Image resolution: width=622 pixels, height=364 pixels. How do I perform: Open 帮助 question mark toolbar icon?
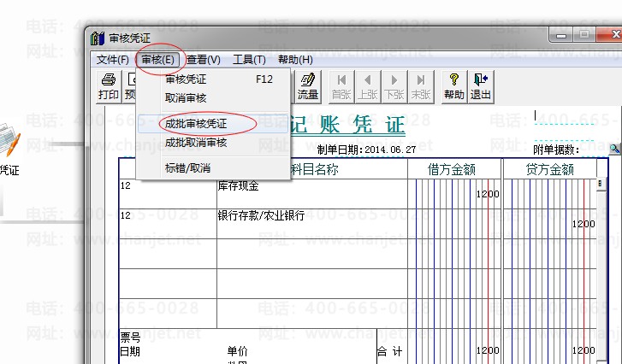454,87
